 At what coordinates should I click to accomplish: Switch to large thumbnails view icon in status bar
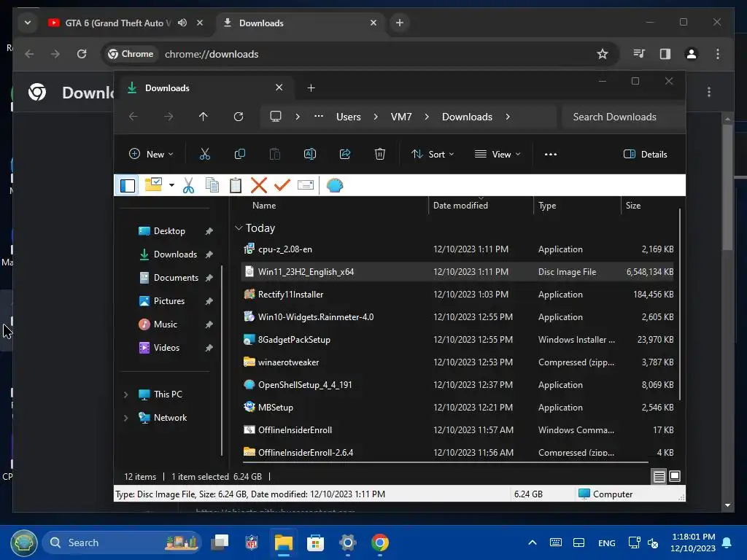tap(675, 476)
